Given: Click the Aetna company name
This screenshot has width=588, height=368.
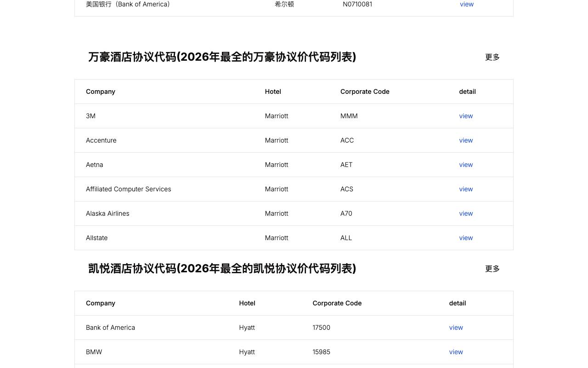Looking at the screenshot, I should [95, 165].
